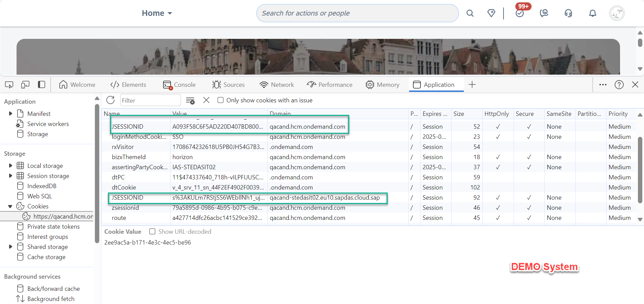644x304 pixels.
Task: Open the to-do checkmark icon with 99+ badge
Action: (x=520, y=13)
